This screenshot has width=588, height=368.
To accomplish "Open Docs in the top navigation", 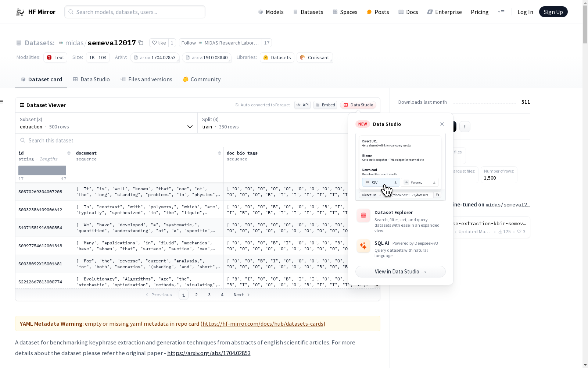I will click(x=408, y=12).
